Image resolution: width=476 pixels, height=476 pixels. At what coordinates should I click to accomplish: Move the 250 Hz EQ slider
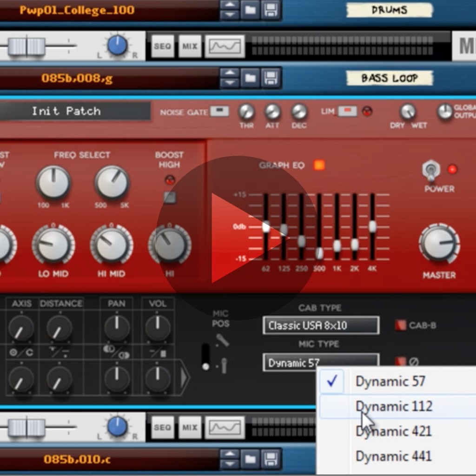point(301,241)
